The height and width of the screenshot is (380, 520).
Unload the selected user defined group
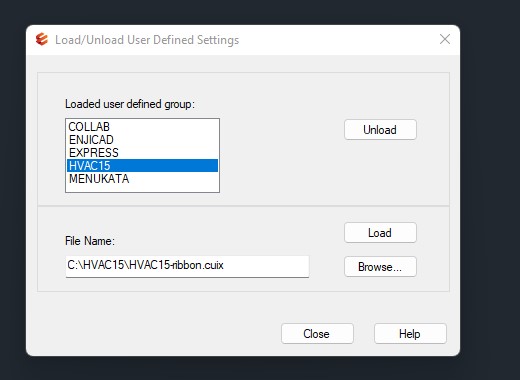(380, 130)
